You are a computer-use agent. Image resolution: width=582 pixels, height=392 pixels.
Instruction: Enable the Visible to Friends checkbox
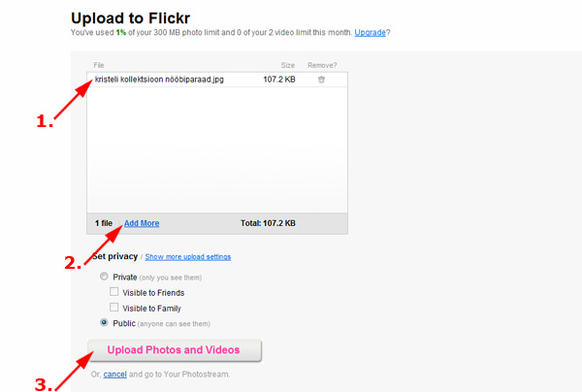pyautogui.click(x=115, y=292)
